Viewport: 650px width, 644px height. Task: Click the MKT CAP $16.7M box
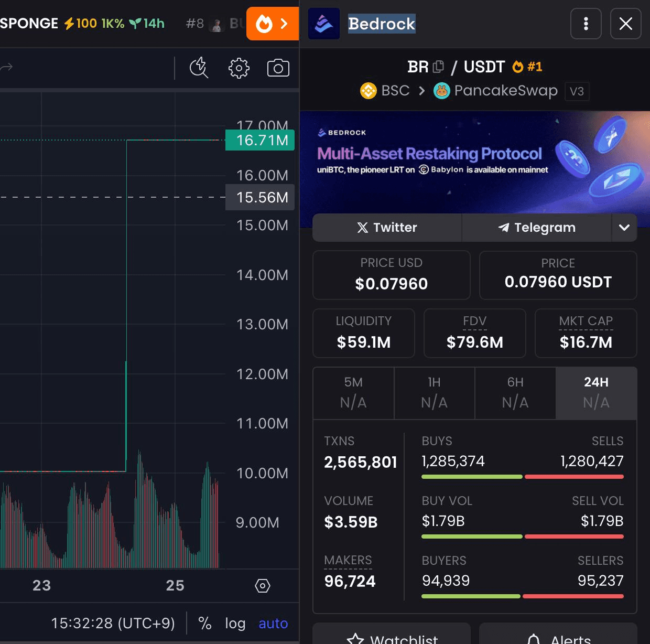click(x=586, y=333)
